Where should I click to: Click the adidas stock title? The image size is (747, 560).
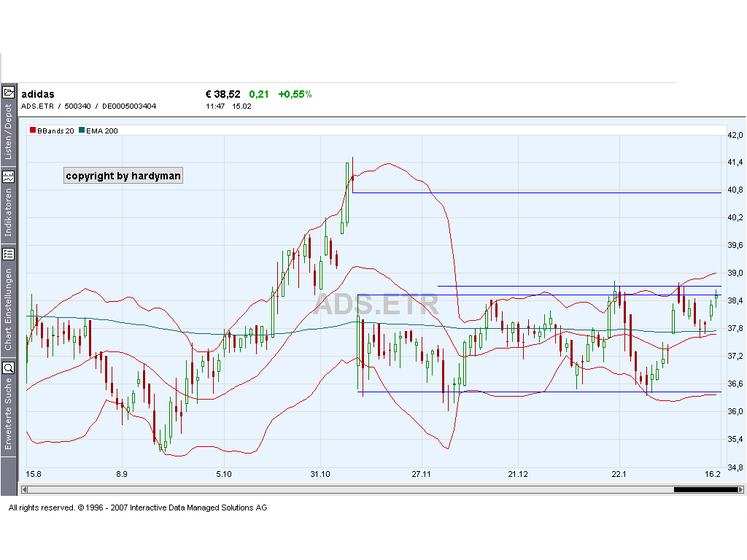38,94
